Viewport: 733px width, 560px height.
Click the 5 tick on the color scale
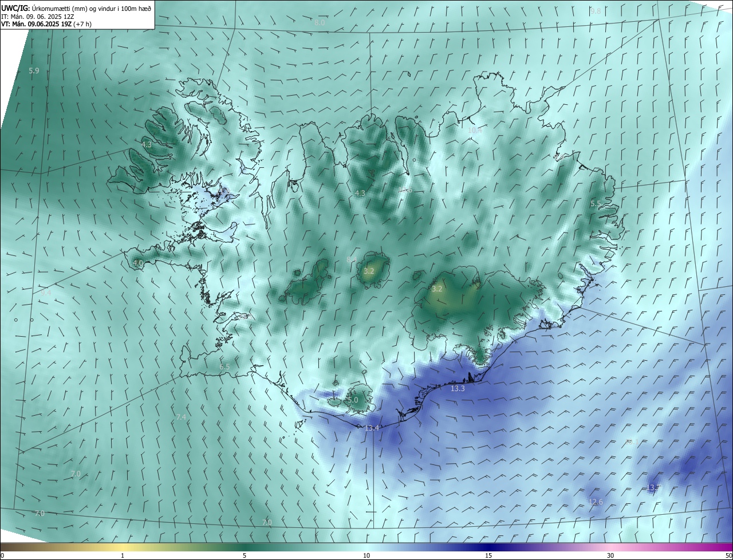[245, 555]
